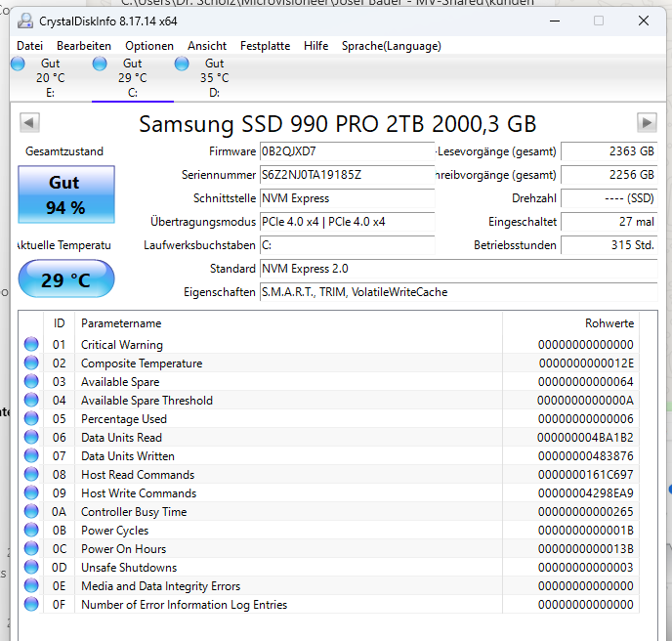Screen dimensions: 672x641
Task: Click the Gesamtzustand label
Action: [64, 151]
